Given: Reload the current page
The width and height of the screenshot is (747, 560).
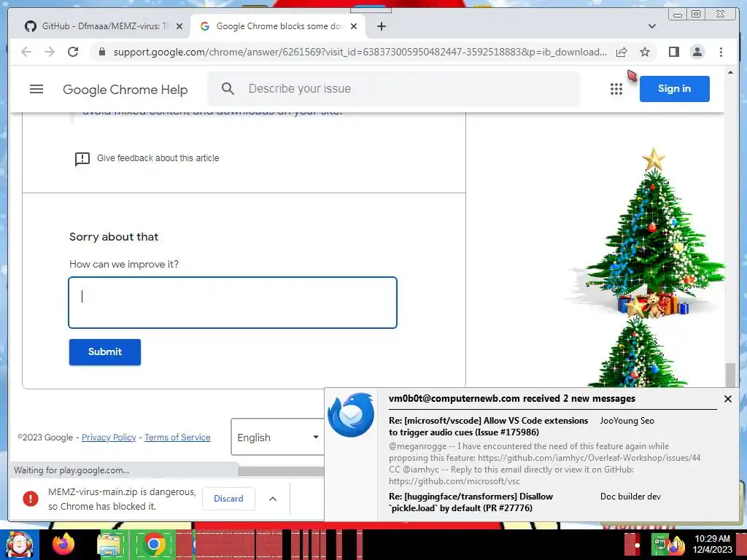Looking at the screenshot, I should pyautogui.click(x=73, y=52).
